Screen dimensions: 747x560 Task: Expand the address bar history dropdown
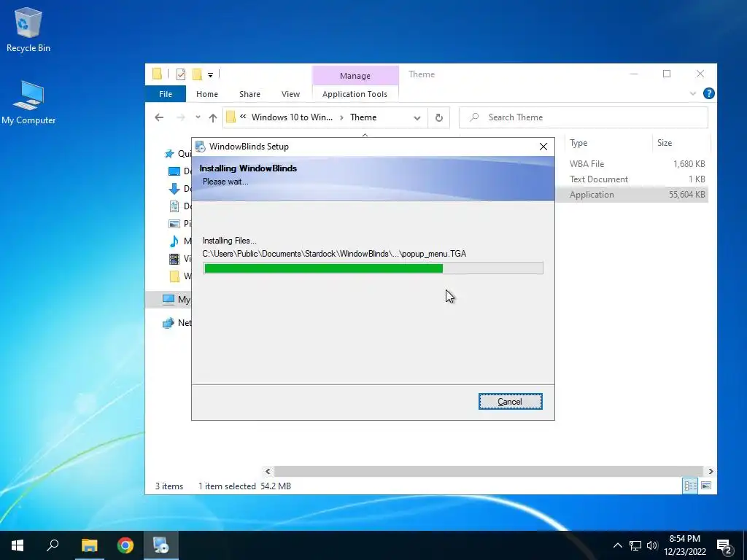tap(417, 117)
